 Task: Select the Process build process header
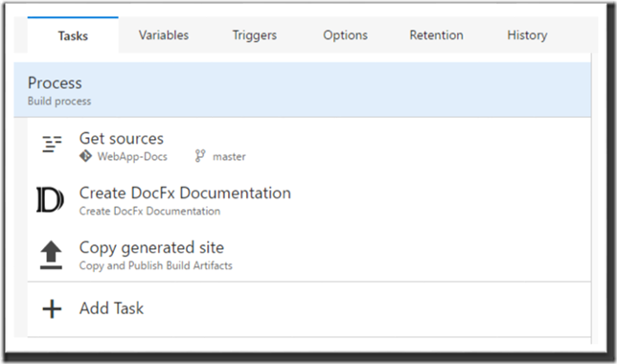pyautogui.click(x=302, y=90)
